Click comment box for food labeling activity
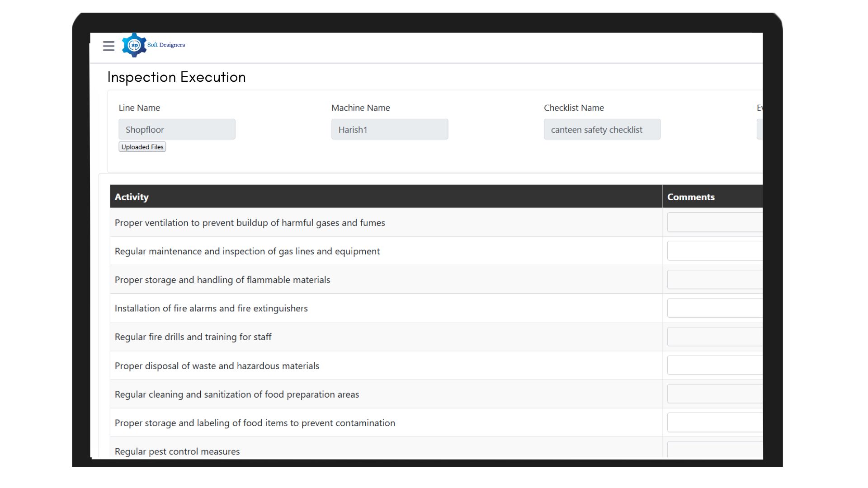This screenshot has width=868, height=488. point(714,422)
